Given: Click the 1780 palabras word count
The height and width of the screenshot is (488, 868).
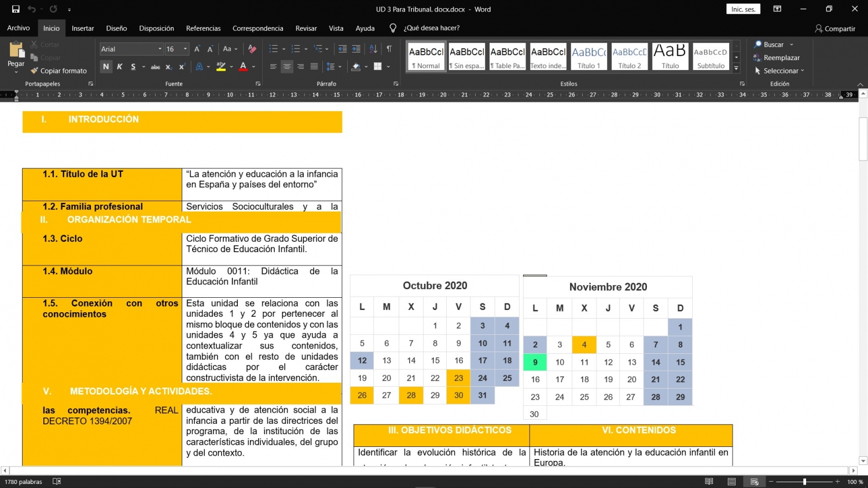Looking at the screenshot, I should tap(24, 482).
